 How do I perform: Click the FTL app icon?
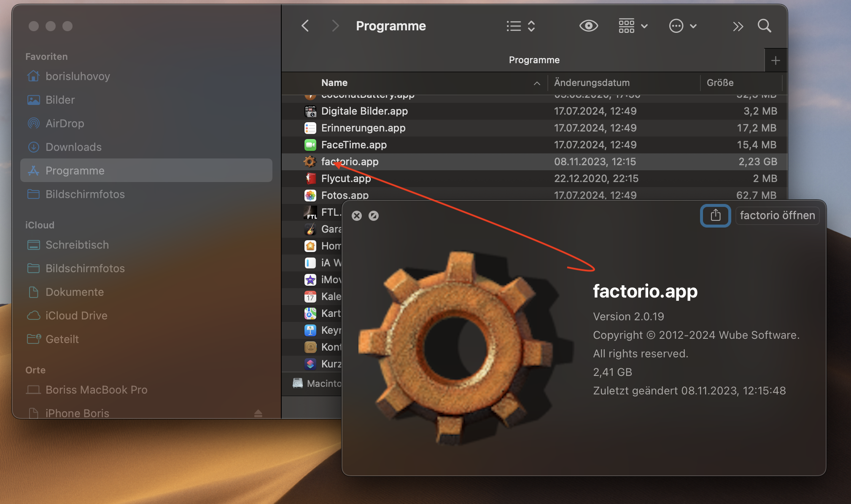pos(310,212)
